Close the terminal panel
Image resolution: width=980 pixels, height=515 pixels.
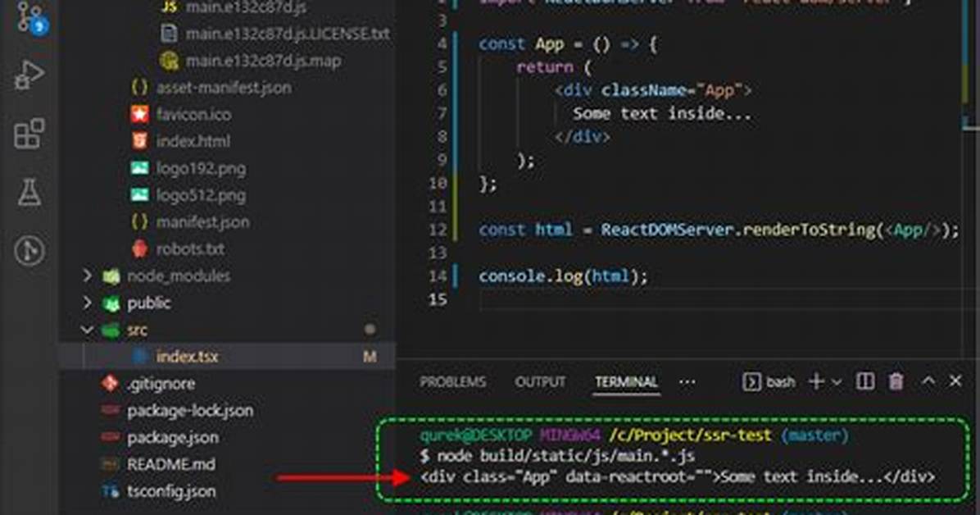[x=955, y=381]
